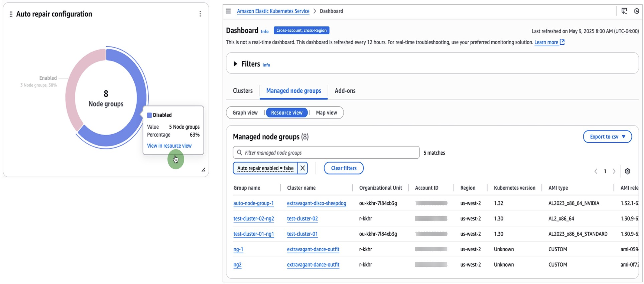Screen dimensions: 644x284
Task: Enable Map view mode
Action: point(326,113)
